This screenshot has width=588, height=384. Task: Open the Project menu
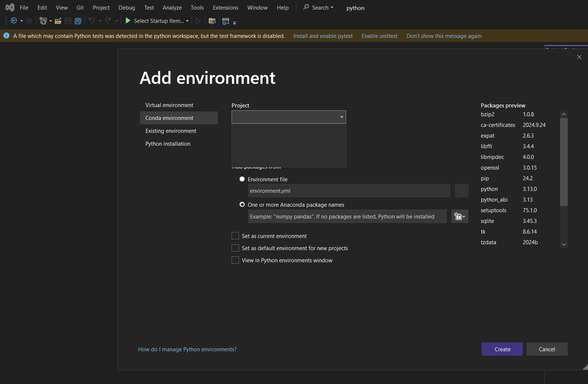(101, 7)
